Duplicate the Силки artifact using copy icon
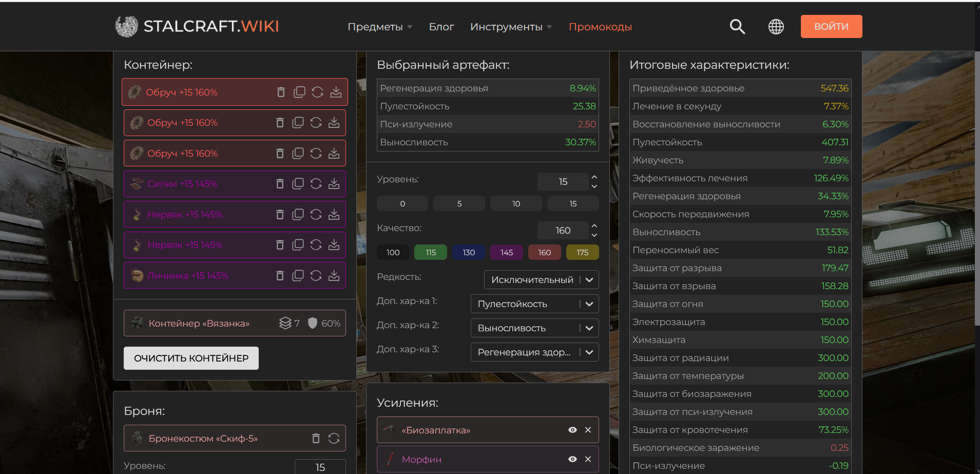Image resolution: width=980 pixels, height=474 pixels. pos(298,184)
